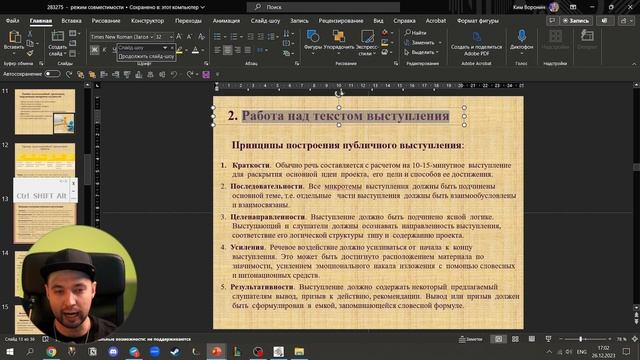Open the Paste (Вставить) button
The height and width of the screenshot is (360, 640).
tap(14, 42)
